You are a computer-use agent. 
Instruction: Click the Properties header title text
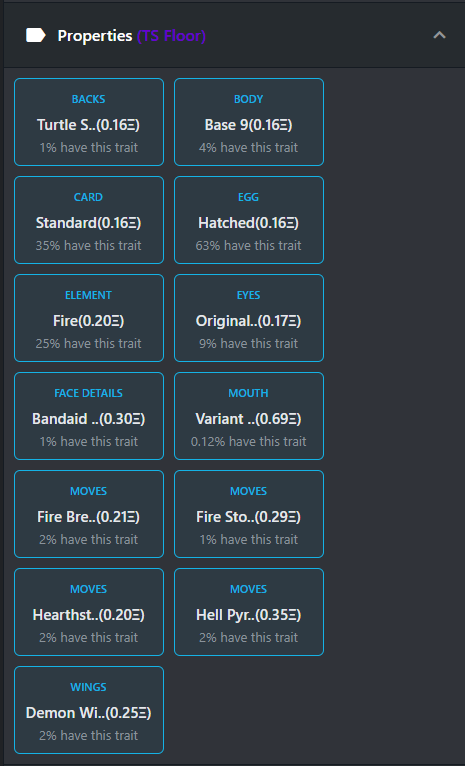(x=95, y=36)
